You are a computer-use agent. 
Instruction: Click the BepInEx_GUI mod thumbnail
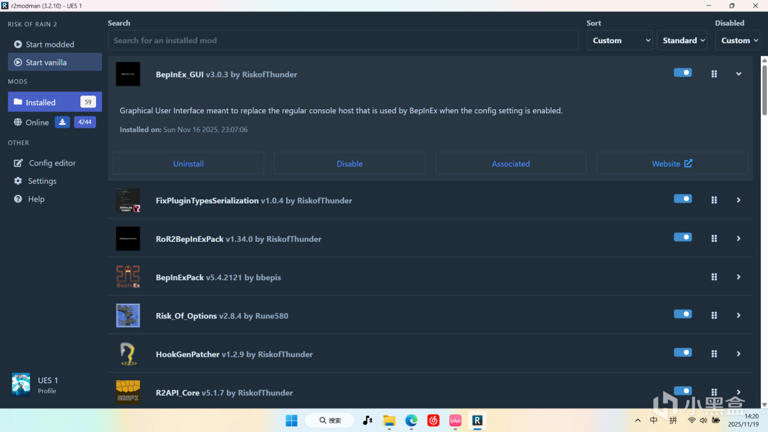128,74
